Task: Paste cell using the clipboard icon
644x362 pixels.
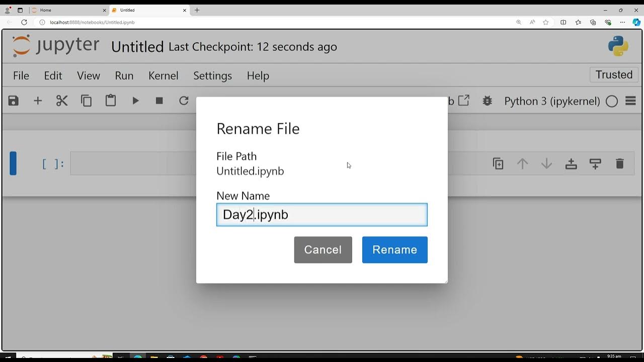Action: 111,101
